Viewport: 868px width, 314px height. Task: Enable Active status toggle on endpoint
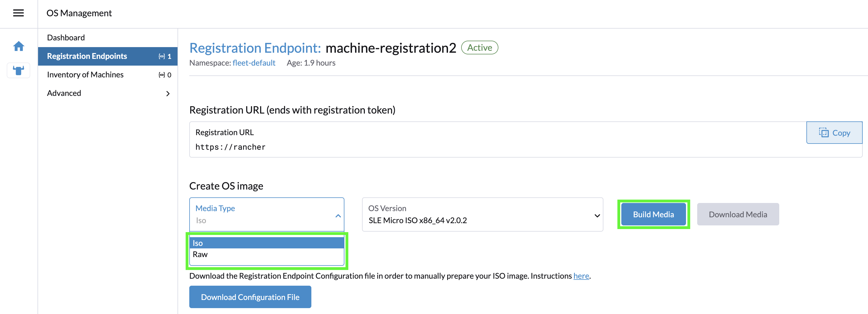(x=479, y=48)
